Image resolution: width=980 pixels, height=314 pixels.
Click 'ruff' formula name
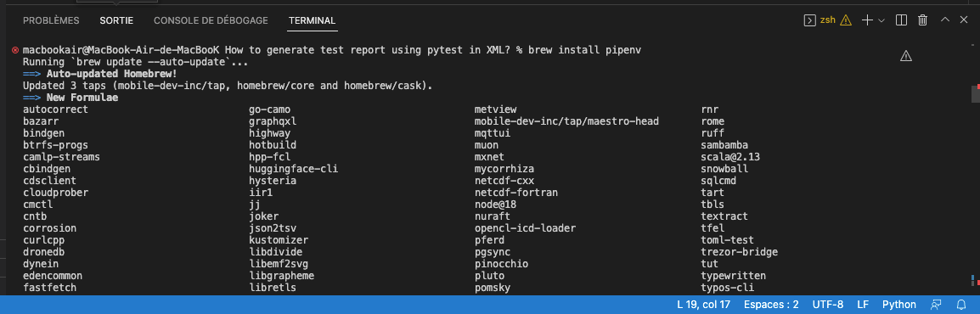click(712, 133)
